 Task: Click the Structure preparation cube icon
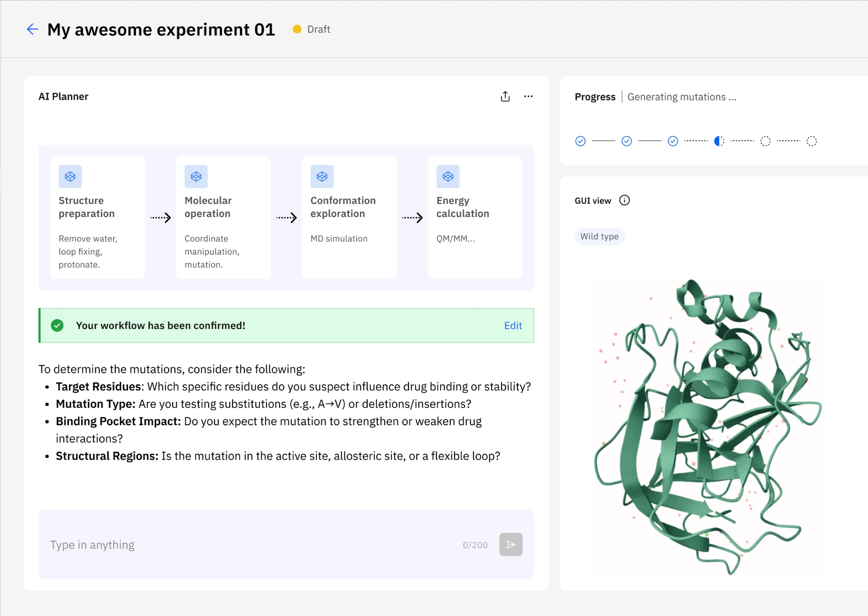[70, 176]
